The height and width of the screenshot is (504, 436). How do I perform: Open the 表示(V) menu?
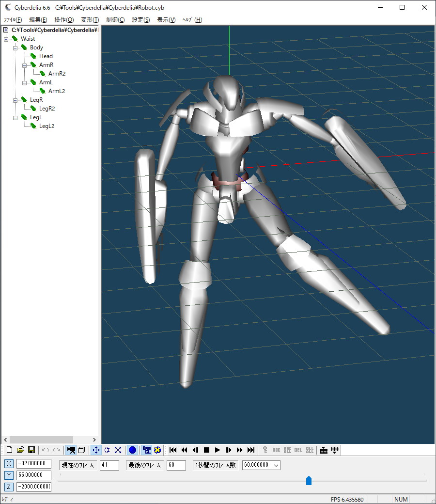click(166, 20)
